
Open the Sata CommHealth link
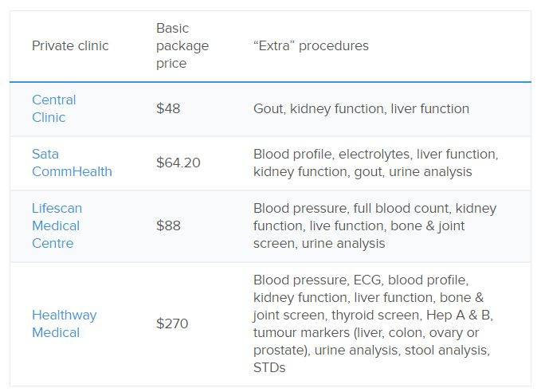click(72, 163)
